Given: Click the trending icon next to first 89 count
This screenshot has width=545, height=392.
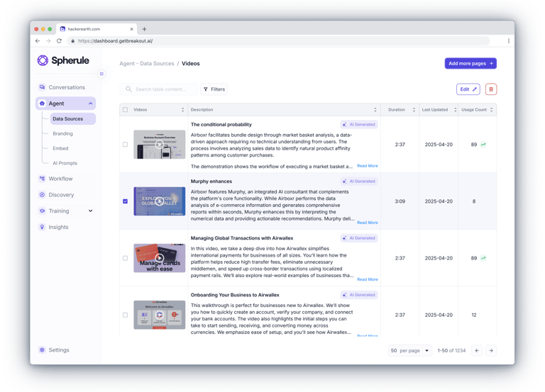Looking at the screenshot, I should click(x=483, y=145).
